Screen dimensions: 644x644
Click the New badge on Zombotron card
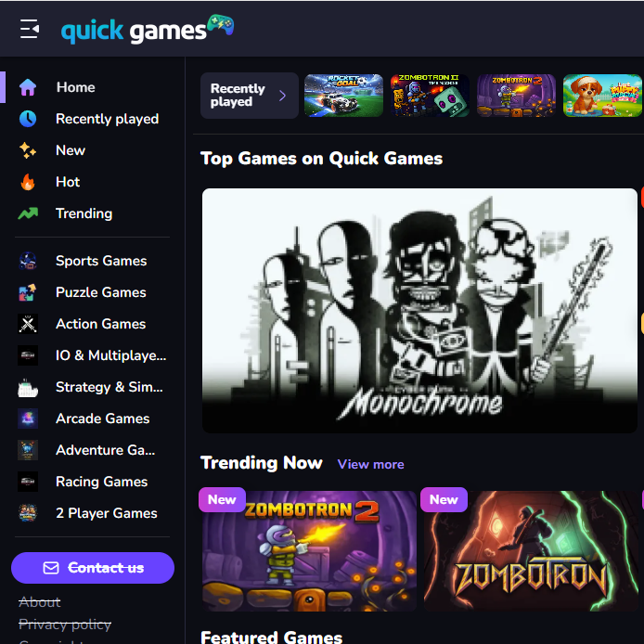click(444, 500)
